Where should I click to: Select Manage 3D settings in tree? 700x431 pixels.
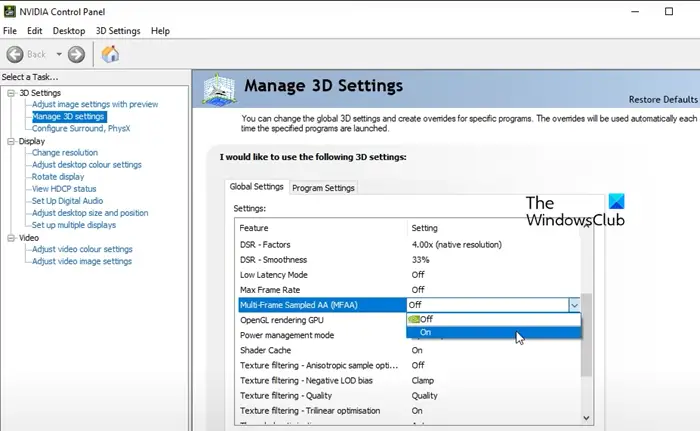pos(68,116)
